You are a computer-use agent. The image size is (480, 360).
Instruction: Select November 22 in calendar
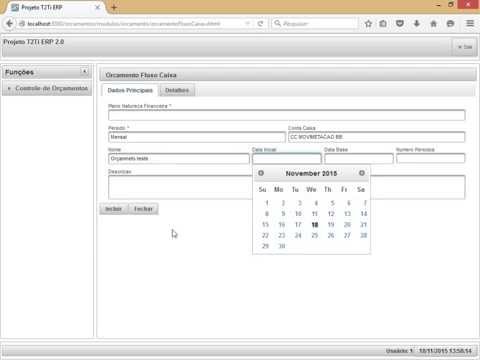265,235
